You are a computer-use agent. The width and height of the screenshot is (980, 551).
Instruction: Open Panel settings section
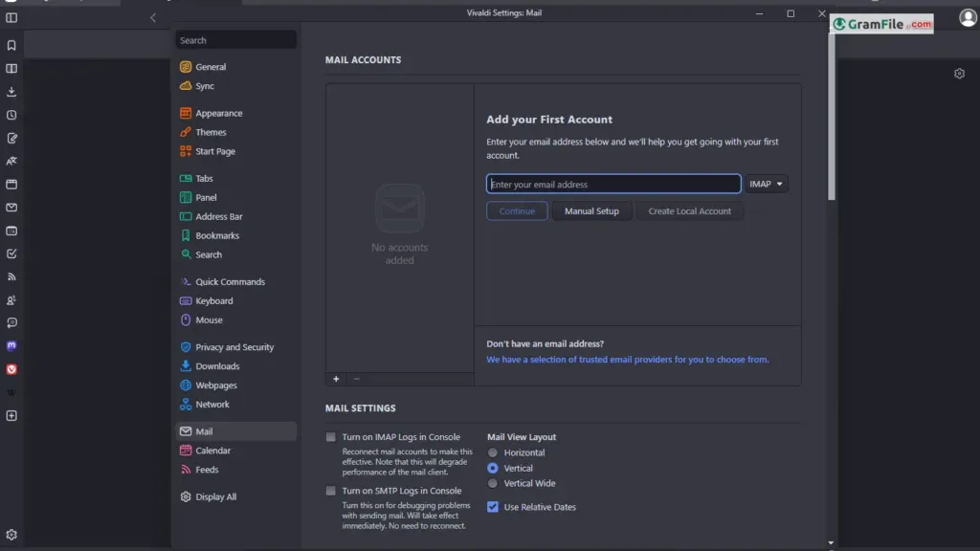tap(235, 197)
